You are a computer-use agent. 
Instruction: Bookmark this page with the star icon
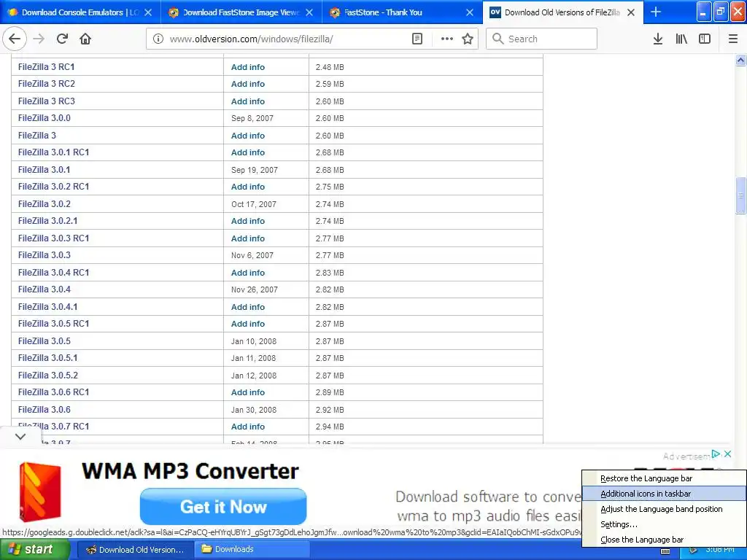(468, 39)
